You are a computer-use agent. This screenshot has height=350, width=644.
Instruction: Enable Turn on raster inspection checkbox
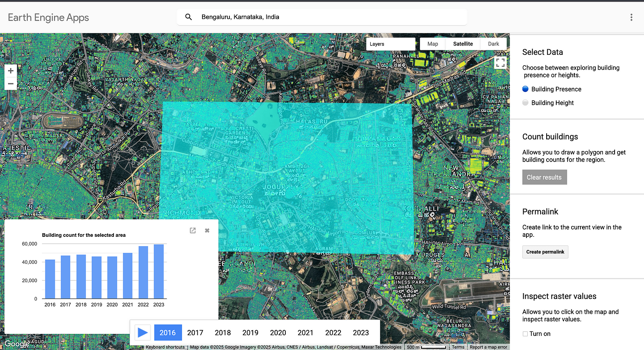[525, 334]
